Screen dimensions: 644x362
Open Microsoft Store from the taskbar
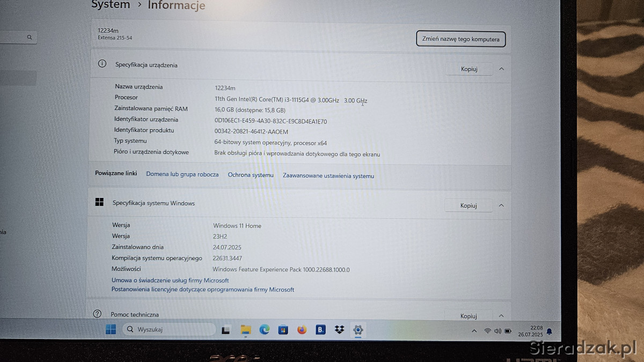(283, 330)
